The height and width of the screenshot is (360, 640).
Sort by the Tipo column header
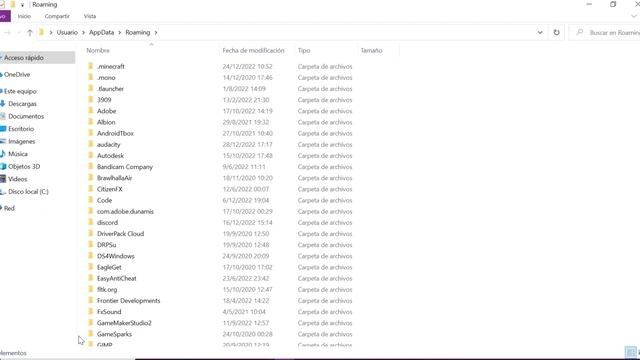click(304, 51)
